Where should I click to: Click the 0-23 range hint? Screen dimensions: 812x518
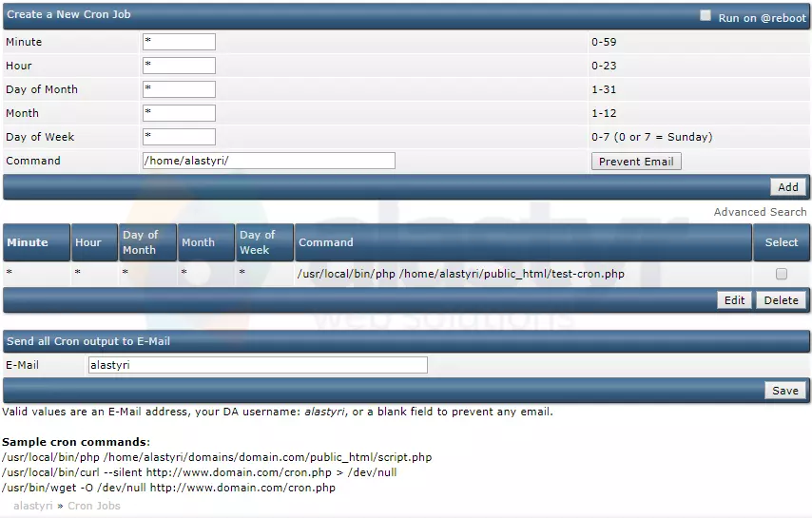pyautogui.click(x=604, y=66)
